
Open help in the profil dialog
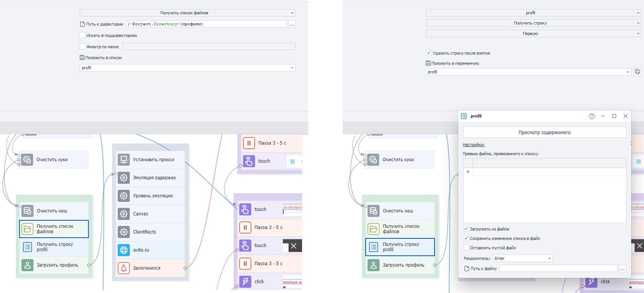coord(592,116)
